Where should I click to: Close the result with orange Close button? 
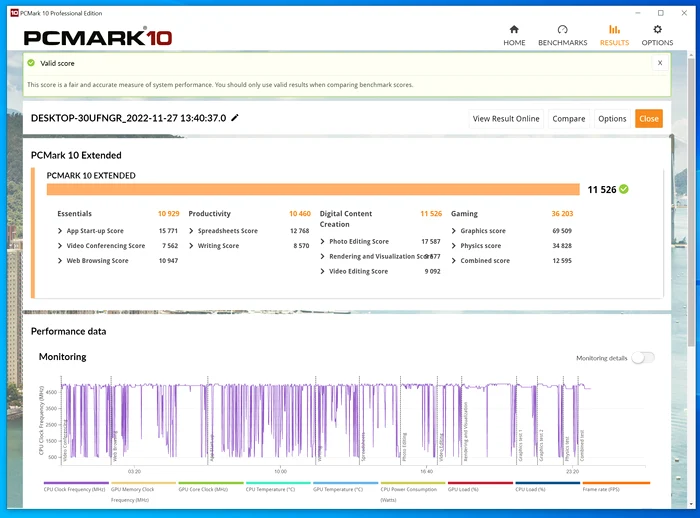click(x=649, y=119)
